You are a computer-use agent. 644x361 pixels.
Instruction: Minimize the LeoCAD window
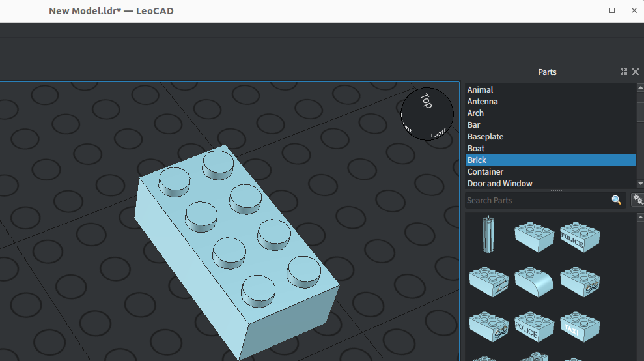point(590,11)
